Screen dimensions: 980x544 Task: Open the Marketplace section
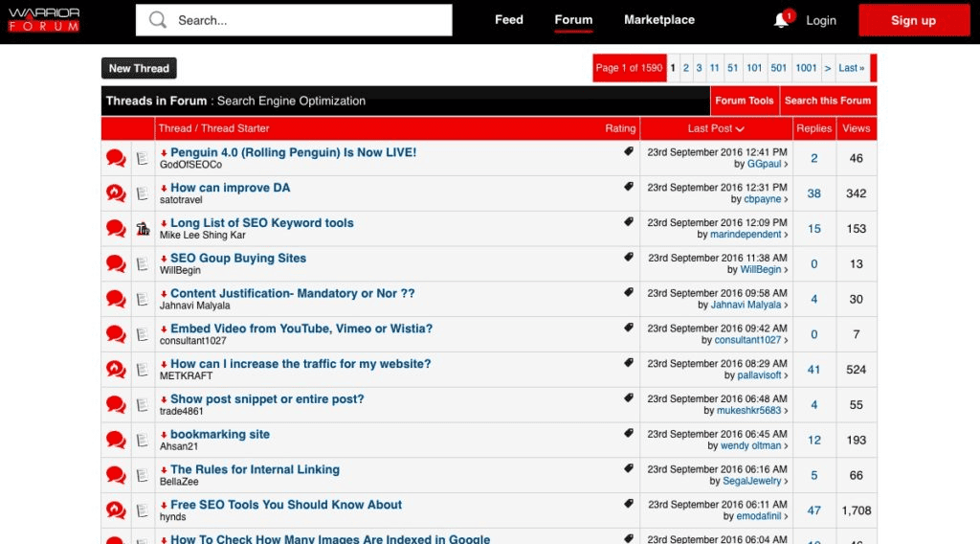pos(658,20)
